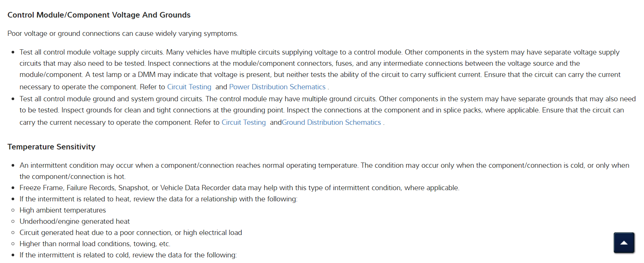Open Circuit Testing link beside Power Distribution Schematics
Screen dimensions: 644x263
(x=189, y=87)
